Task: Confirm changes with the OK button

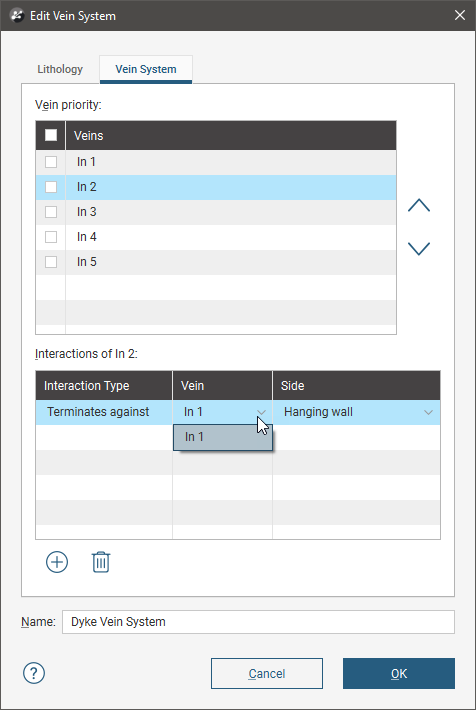Action: 399,674
